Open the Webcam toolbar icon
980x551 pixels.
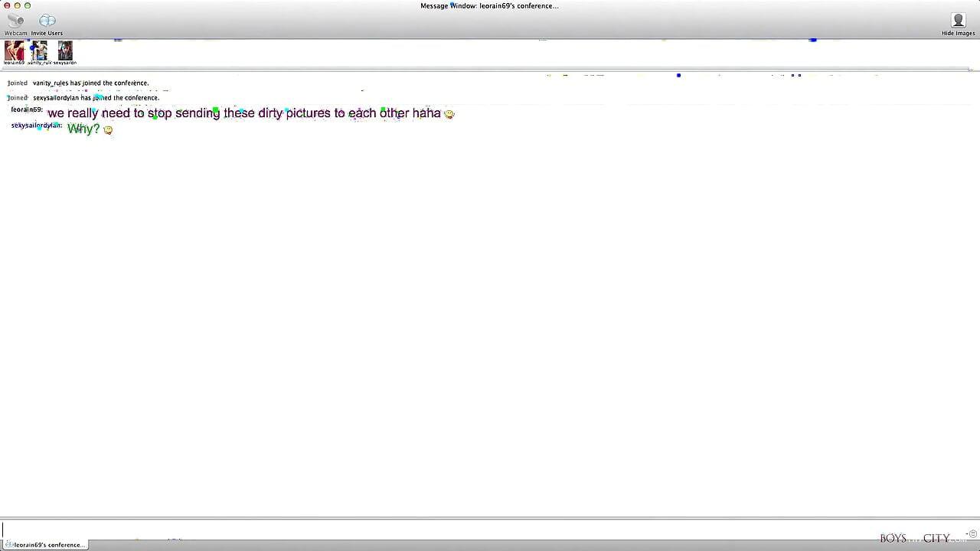[15, 23]
